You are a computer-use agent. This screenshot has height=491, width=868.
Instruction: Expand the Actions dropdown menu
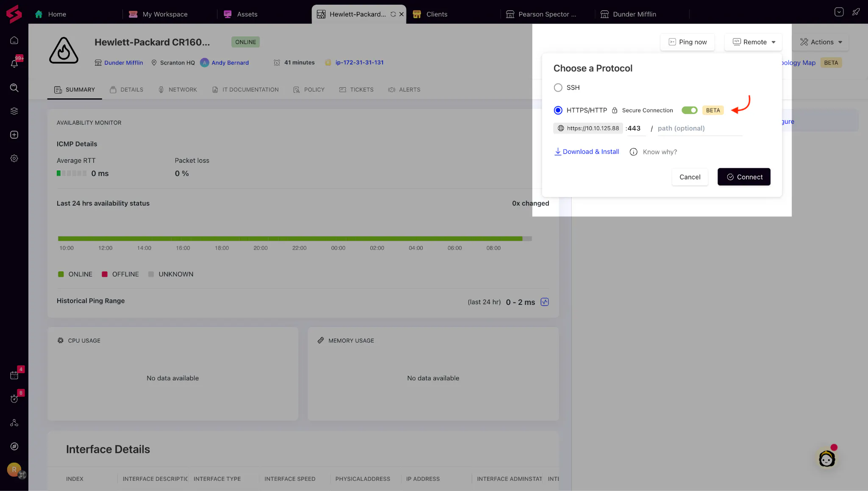pyautogui.click(x=821, y=42)
